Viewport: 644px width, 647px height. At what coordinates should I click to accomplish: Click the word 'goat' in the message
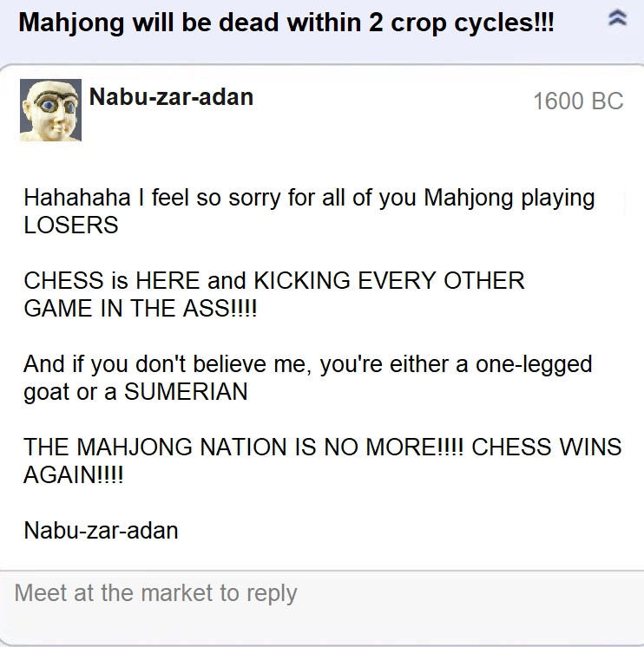pos(46,392)
